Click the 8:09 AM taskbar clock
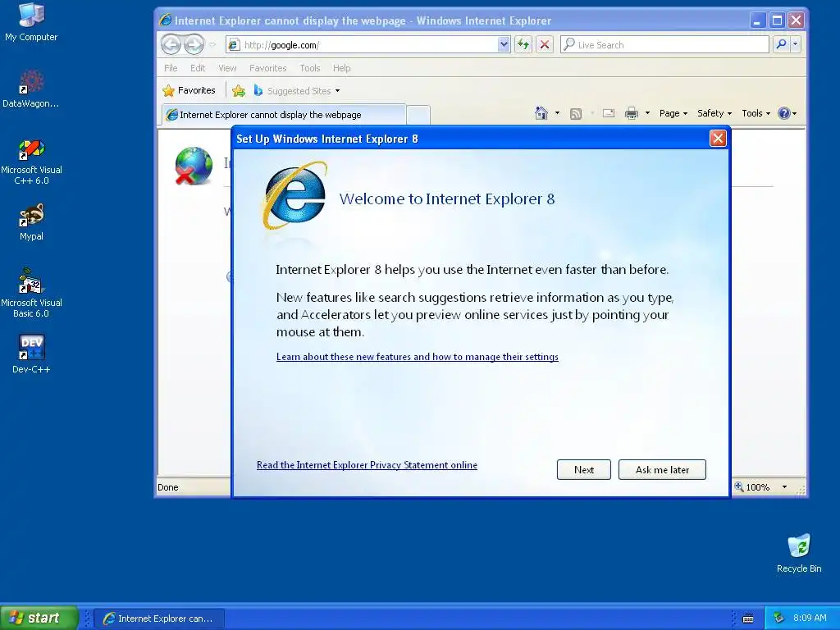 point(810,618)
